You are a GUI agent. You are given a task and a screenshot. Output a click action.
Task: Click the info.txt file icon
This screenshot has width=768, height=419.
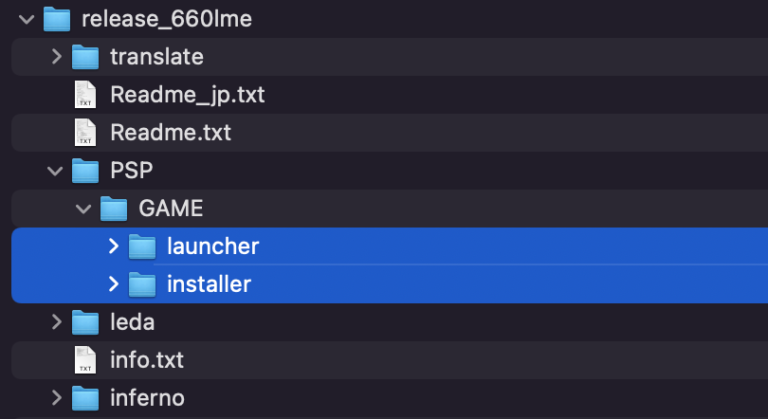coord(86,360)
